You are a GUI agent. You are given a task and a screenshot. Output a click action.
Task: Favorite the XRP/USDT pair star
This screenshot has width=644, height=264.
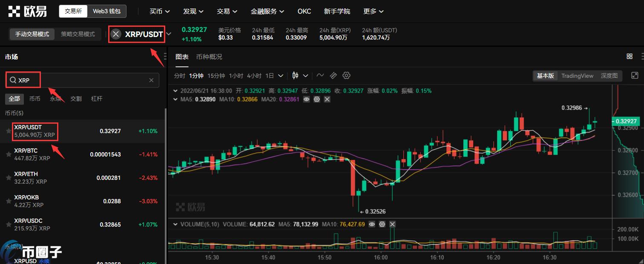[9, 131]
